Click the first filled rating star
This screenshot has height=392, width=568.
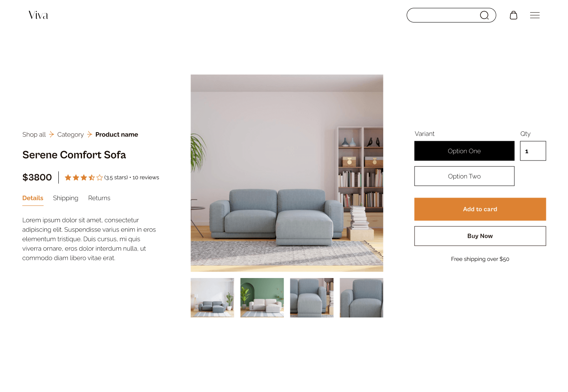(x=68, y=177)
